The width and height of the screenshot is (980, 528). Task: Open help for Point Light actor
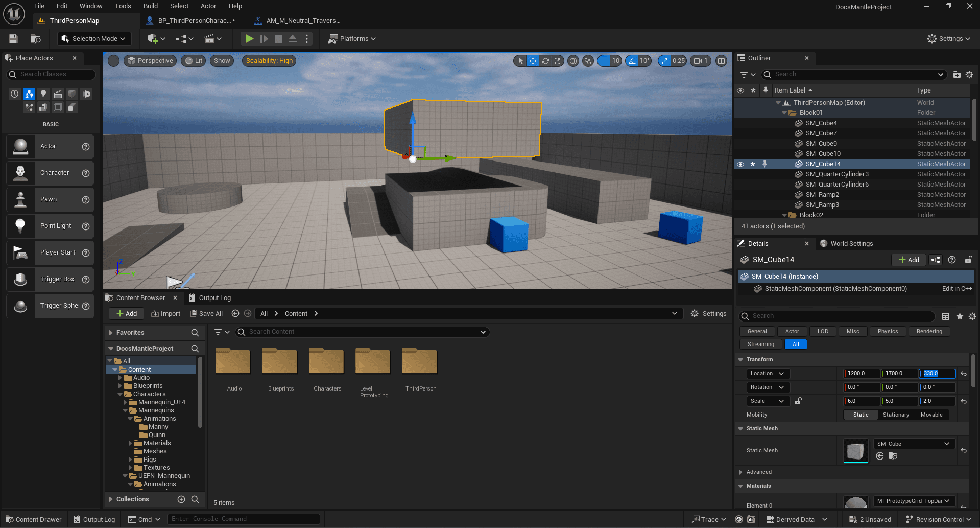point(86,226)
